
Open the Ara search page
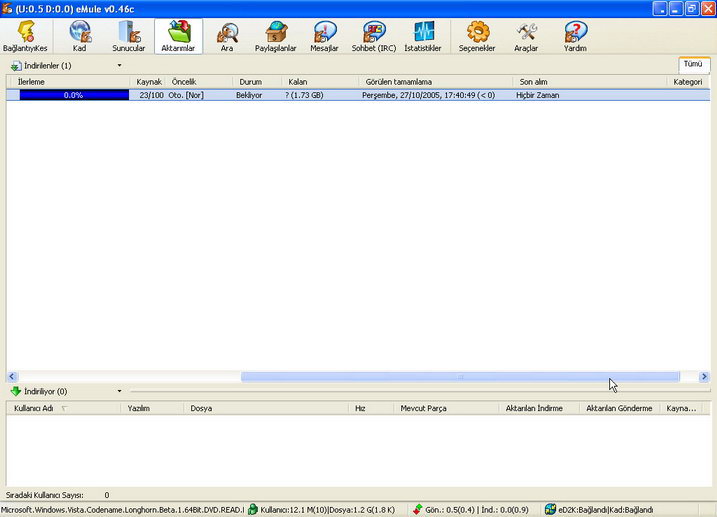pyautogui.click(x=227, y=32)
